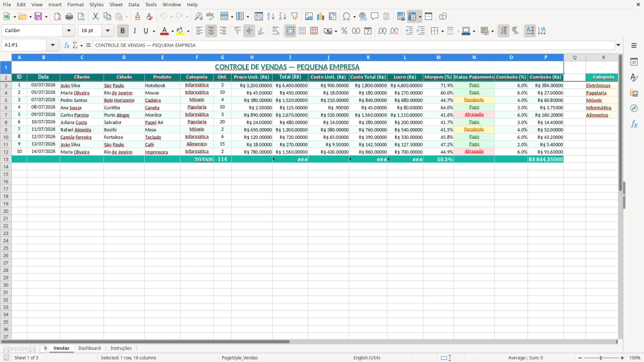Click the Insert Chart icon

point(320,17)
